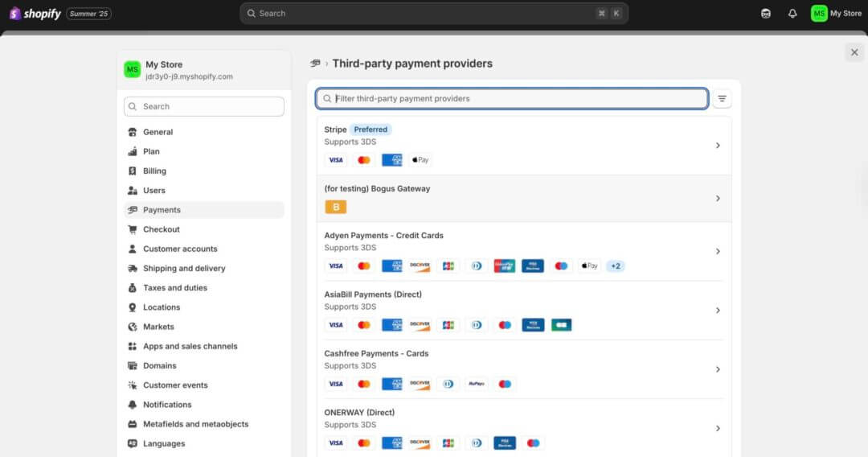The height and width of the screenshot is (457, 868).
Task: Open the Summer '25 edition badge
Action: (89, 14)
